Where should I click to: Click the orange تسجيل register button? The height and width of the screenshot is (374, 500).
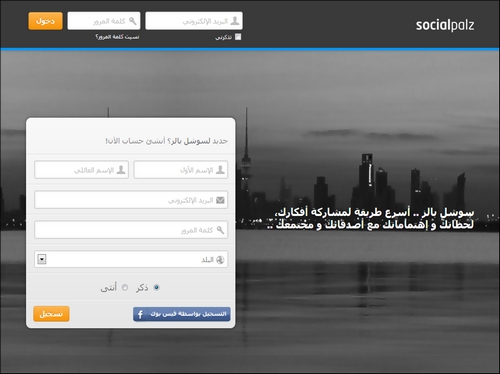pos(51,314)
